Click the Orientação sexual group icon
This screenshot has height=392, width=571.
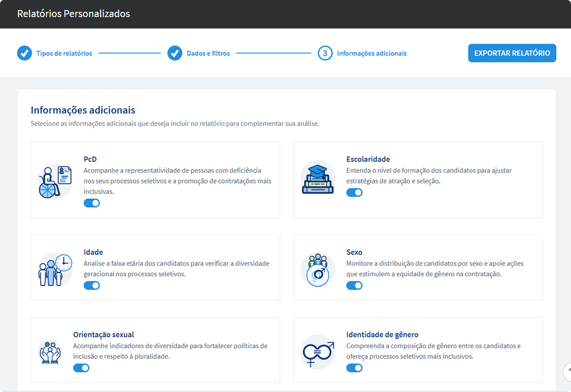pyautogui.click(x=50, y=352)
